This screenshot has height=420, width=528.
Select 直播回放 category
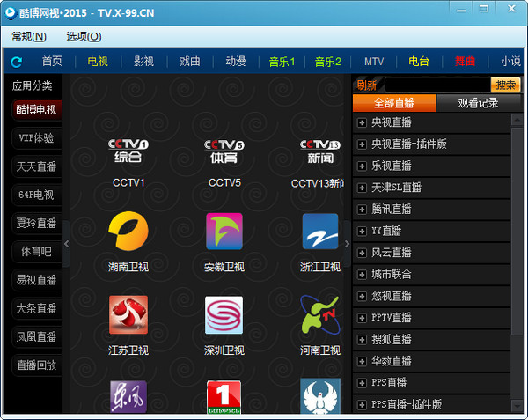(36, 365)
